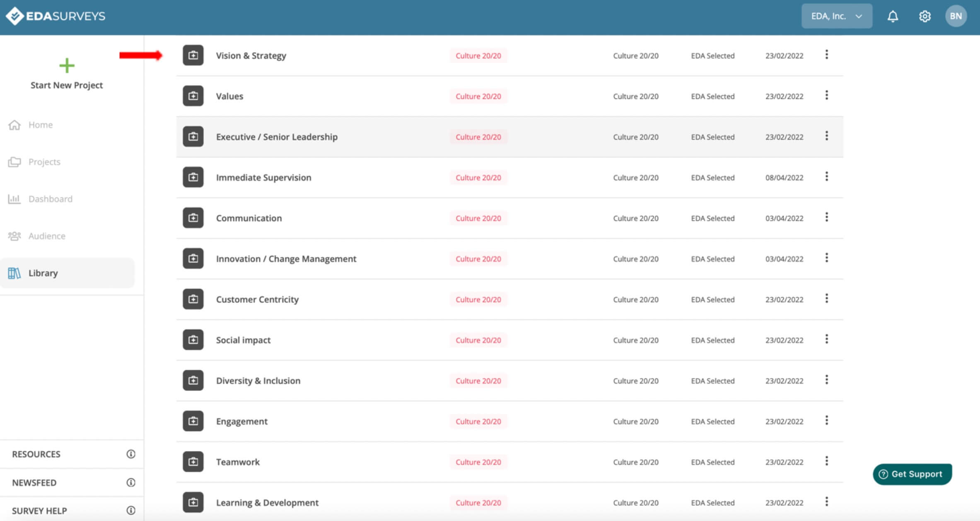Click the Values row briefcase icon
The image size is (980, 521).
pos(193,96)
